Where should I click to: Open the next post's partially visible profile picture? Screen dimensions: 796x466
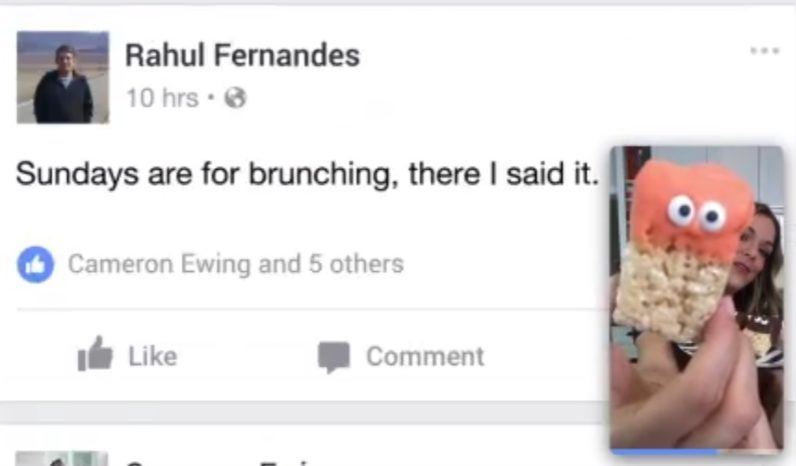tap(62, 458)
